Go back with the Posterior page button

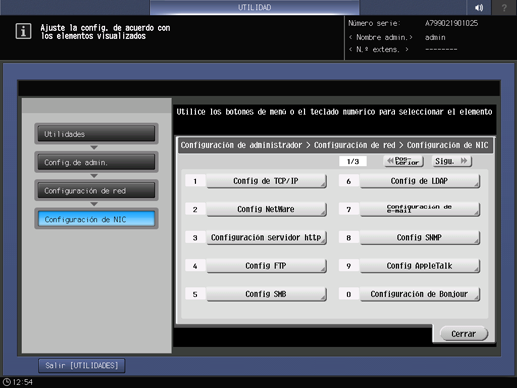pos(403,161)
